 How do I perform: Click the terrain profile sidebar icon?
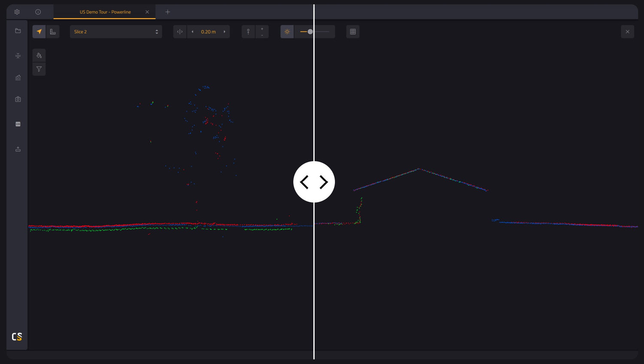point(18,78)
